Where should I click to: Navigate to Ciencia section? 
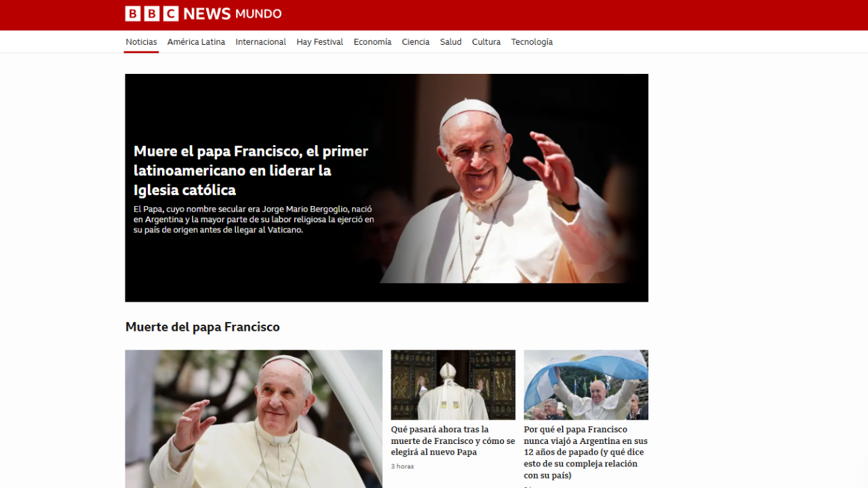point(415,42)
